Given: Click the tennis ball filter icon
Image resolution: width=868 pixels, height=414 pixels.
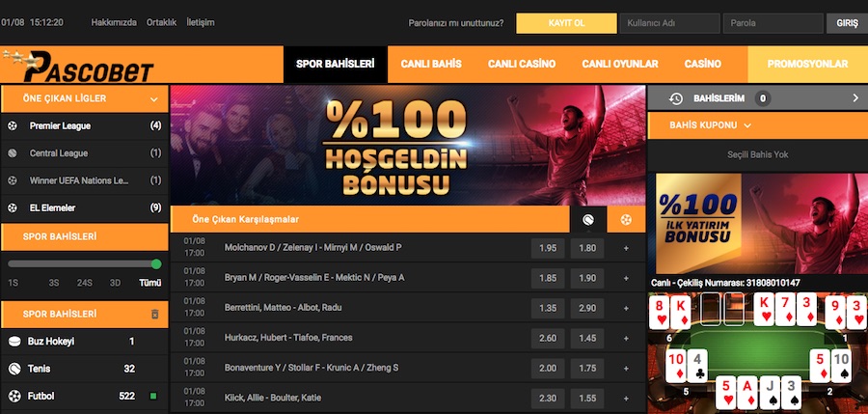Looking at the screenshot, I should [588, 220].
